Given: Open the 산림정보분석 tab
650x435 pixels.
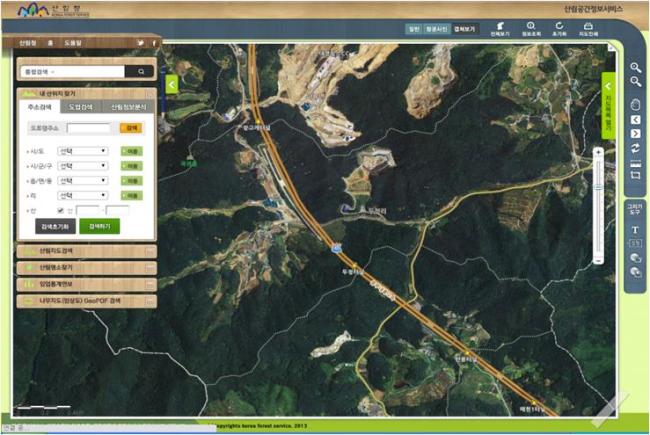Looking at the screenshot, I should (x=128, y=107).
